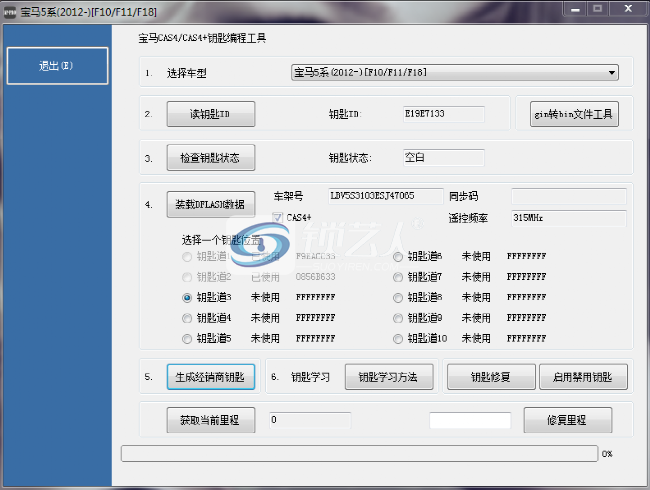The width and height of the screenshot is (650, 490).
Task: Click the 钥匙学习 label in step 6
Action: pyautogui.click(x=310, y=377)
